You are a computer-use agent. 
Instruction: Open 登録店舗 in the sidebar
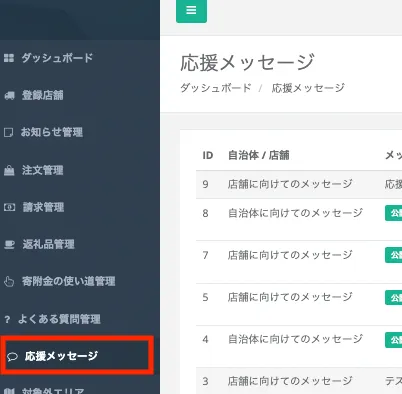point(43,95)
